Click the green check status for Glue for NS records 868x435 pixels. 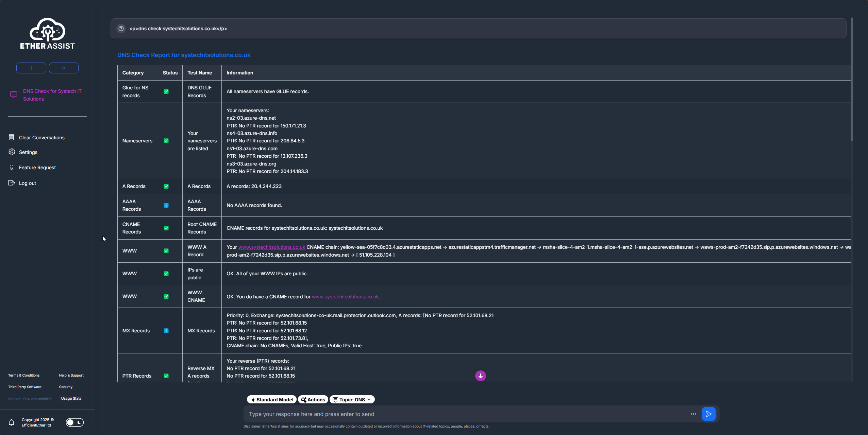click(166, 91)
